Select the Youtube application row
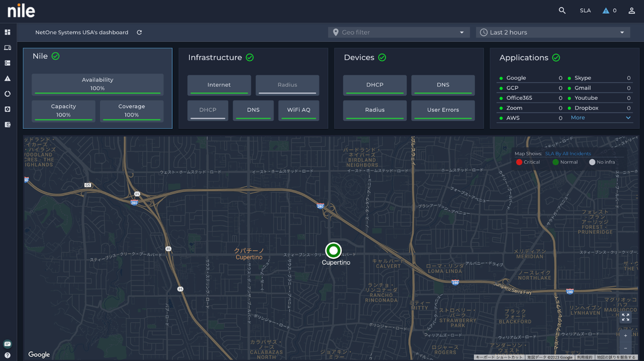Screen dimensions: 644x361 [x=599, y=97]
